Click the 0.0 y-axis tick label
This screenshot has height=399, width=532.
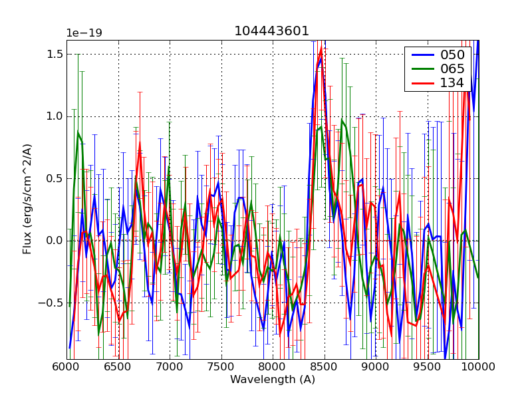[54, 241]
